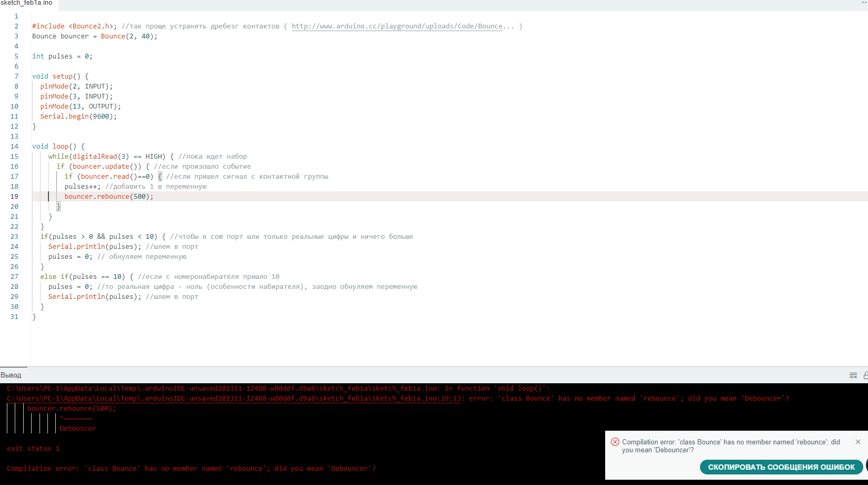Click 'exit status 1' in output

[x=33, y=449]
